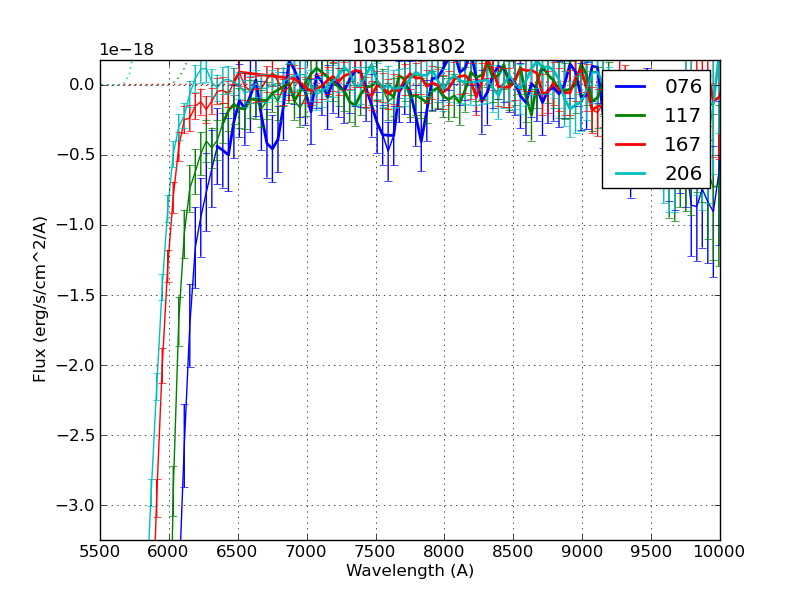This screenshot has height=600, width=800.
Task: Click the −1.5 y-axis tick label
Action: pos(73,296)
